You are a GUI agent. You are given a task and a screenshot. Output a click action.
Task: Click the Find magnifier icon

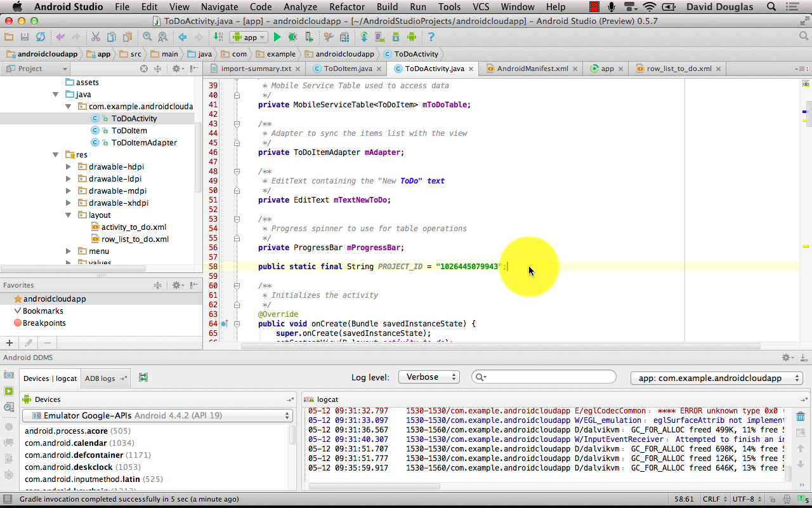147,37
